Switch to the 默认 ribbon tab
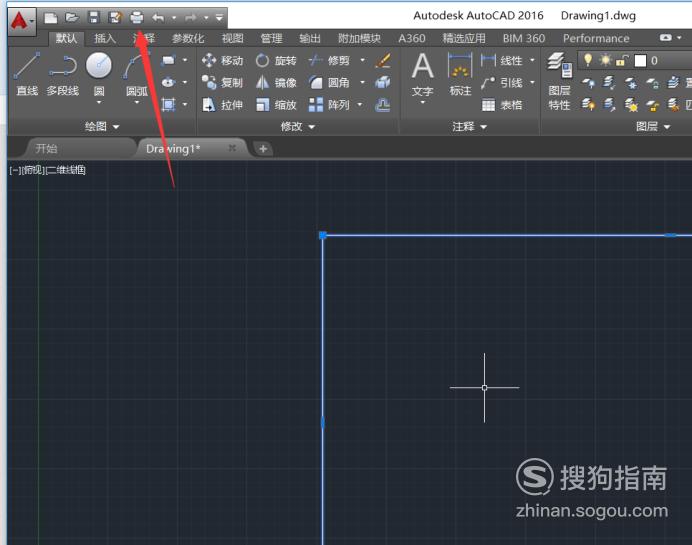The image size is (692, 545). 66,38
